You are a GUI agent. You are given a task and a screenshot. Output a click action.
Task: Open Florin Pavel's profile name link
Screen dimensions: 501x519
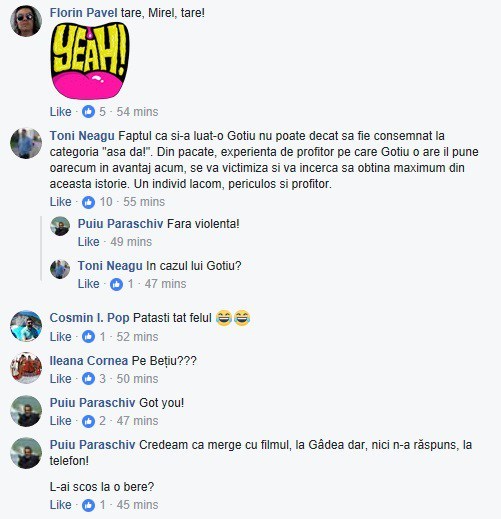83,13
